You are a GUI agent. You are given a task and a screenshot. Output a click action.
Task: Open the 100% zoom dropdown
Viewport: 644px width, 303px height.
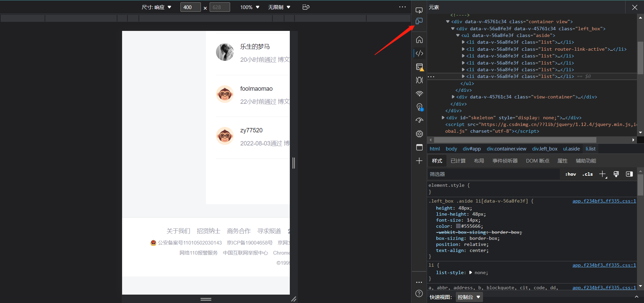tap(250, 7)
